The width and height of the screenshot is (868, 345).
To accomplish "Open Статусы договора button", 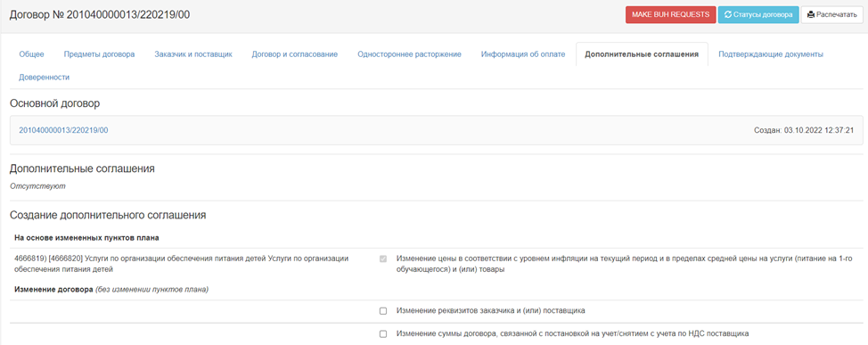I will (x=758, y=14).
